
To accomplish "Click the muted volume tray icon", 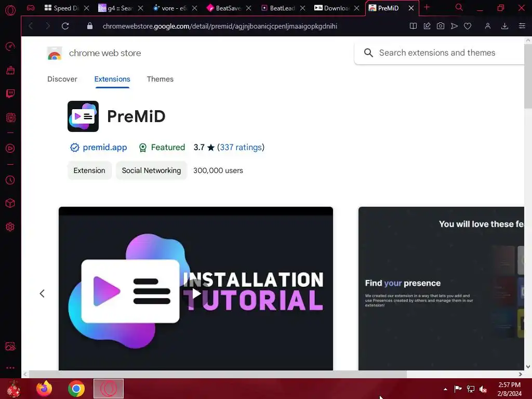I will point(483,389).
